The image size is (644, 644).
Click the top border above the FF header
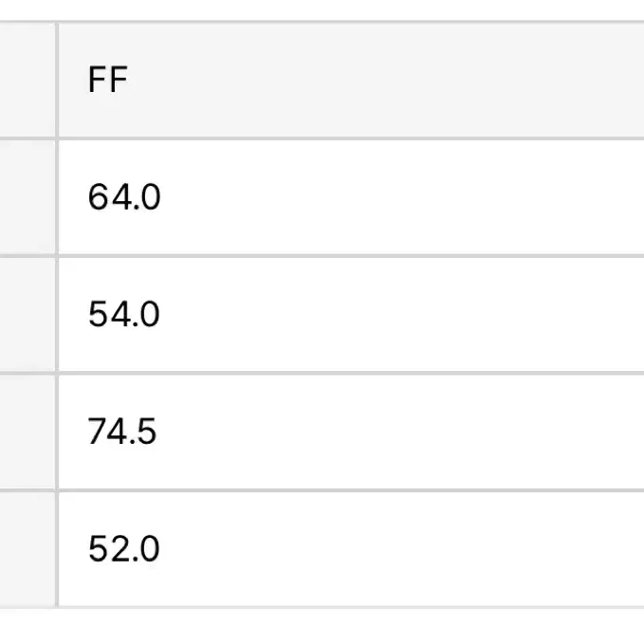click(322, 22)
